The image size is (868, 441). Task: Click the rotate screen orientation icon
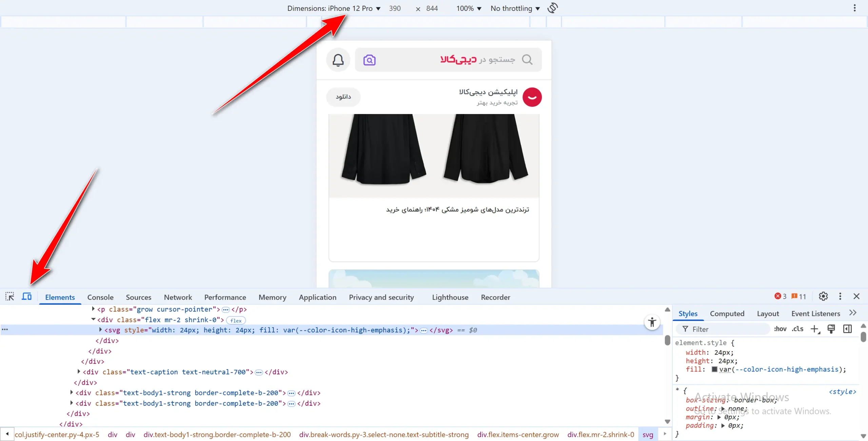point(552,8)
